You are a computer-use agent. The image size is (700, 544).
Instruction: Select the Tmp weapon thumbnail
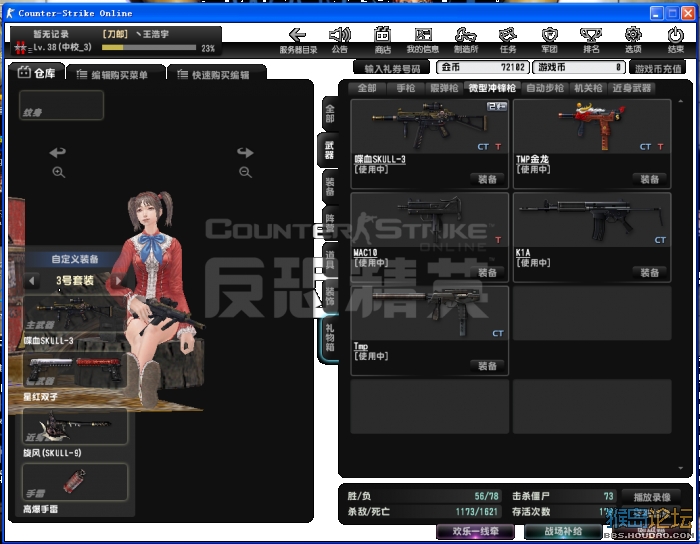tap(429, 314)
